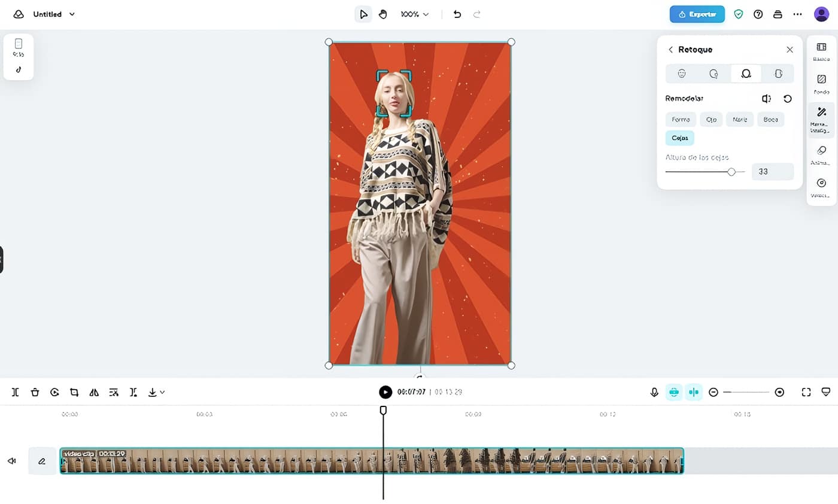Toggle the timeline snapping magnet button
Viewport: 838px width, 504px height.
pos(674,392)
